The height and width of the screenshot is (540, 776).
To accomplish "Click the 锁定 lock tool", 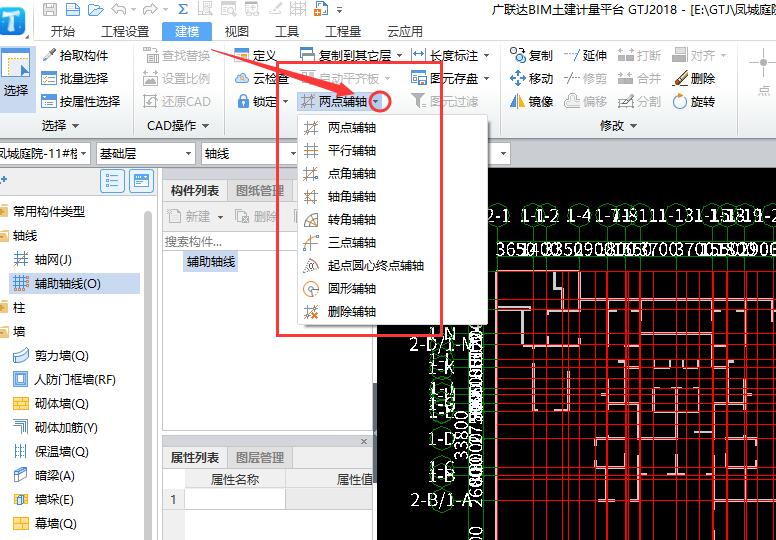I will click(258, 101).
